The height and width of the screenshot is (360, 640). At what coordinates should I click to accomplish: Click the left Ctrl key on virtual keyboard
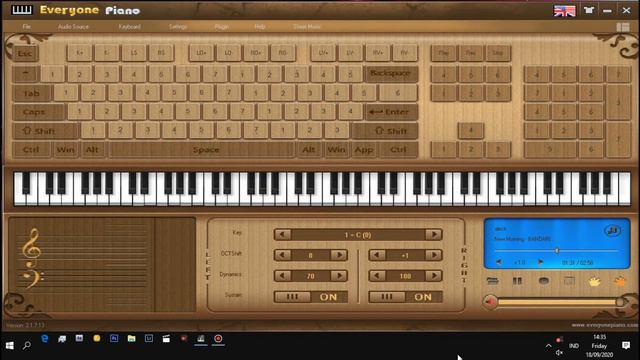[x=31, y=150]
